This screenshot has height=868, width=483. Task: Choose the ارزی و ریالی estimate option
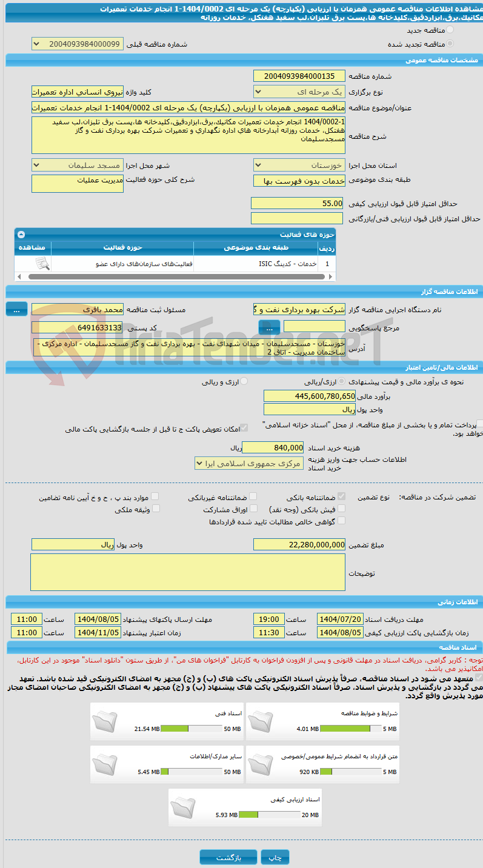pyautogui.click(x=244, y=381)
